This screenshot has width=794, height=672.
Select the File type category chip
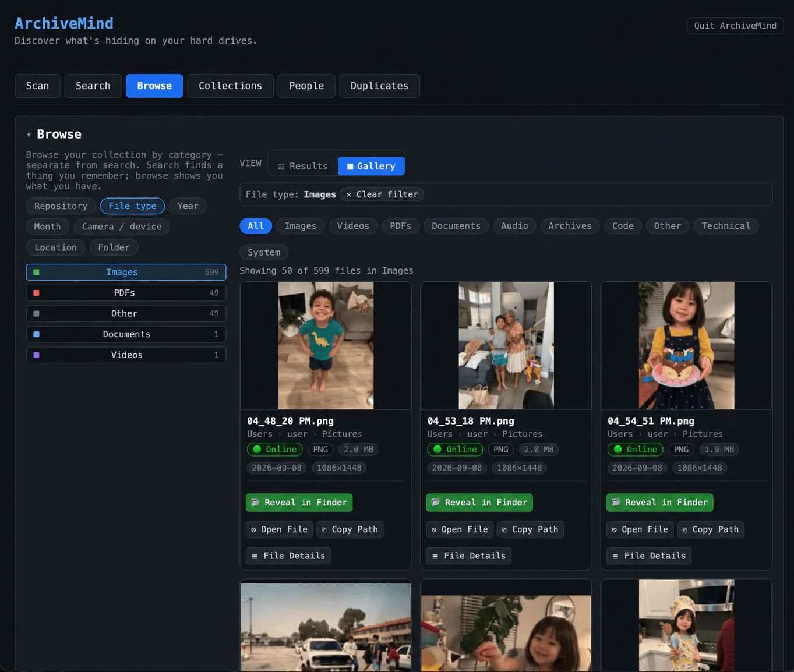tap(132, 206)
